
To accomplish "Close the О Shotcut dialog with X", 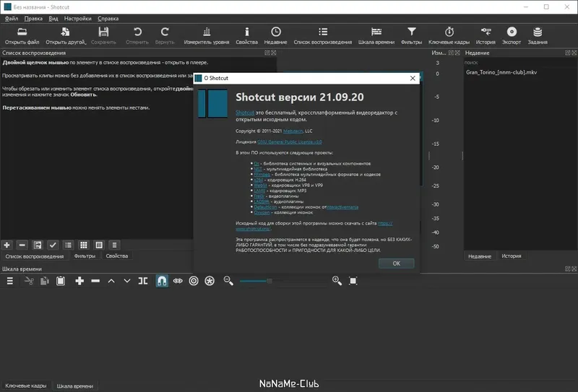I will [x=413, y=78].
